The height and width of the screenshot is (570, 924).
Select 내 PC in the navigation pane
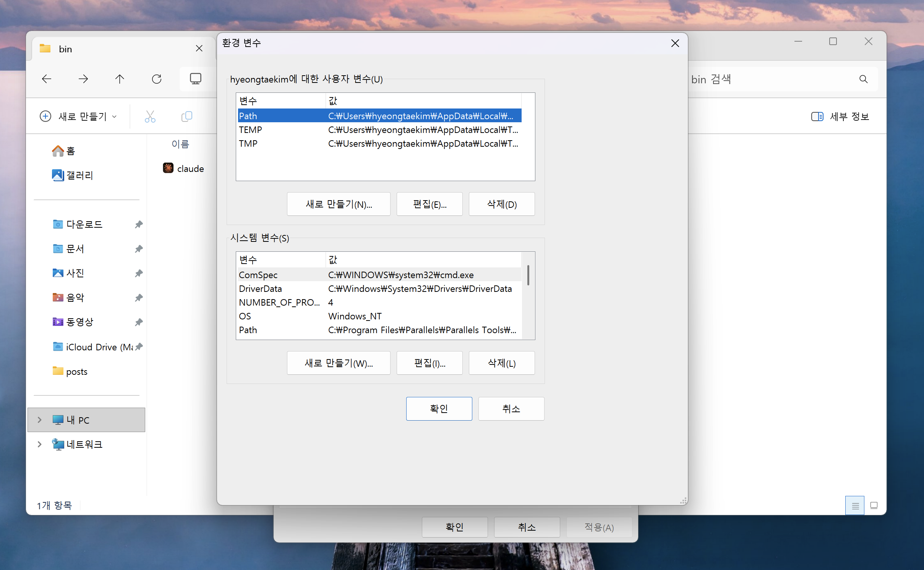[x=86, y=420]
